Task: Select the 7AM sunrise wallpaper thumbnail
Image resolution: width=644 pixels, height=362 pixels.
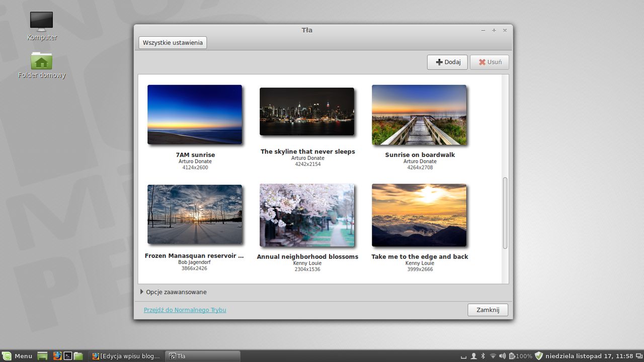Action: click(x=195, y=115)
